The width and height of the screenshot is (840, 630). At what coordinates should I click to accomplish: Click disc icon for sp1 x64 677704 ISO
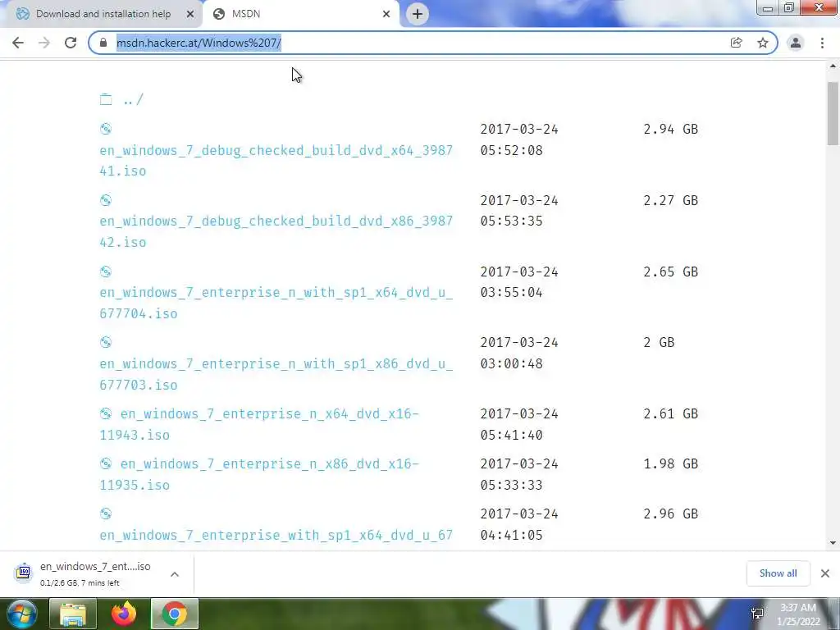[106, 271]
